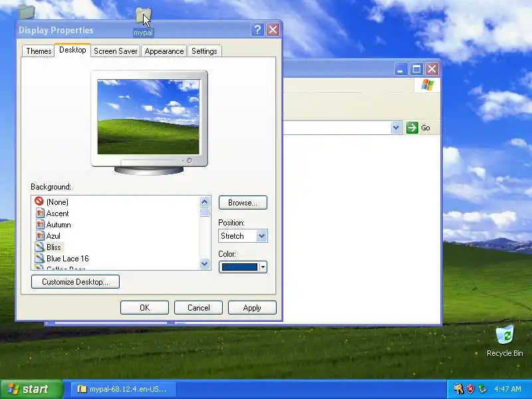Open the Start menu
Image resolution: width=532 pixels, height=399 pixels.
coord(32,389)
